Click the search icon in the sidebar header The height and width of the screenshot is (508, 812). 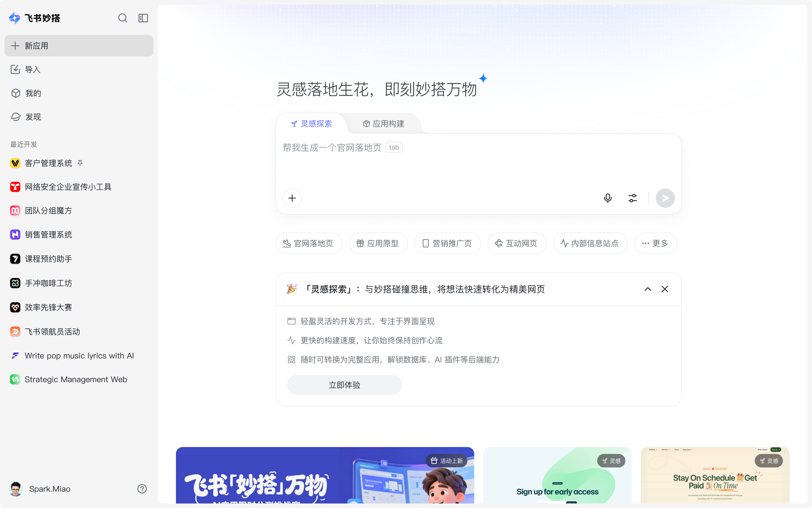(x=123, y=18)
